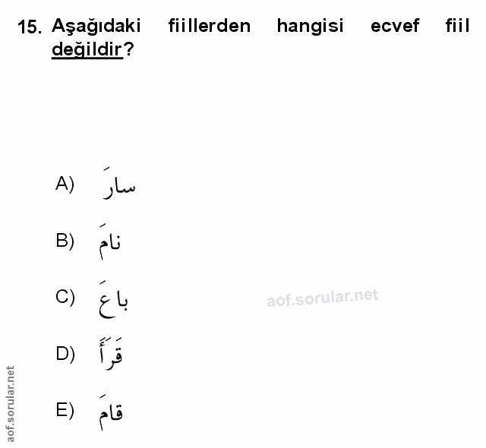Viewport: 486px width, 448px height.
Task: Click the Arabic word باع beside C)
Action: click(115, 300)
